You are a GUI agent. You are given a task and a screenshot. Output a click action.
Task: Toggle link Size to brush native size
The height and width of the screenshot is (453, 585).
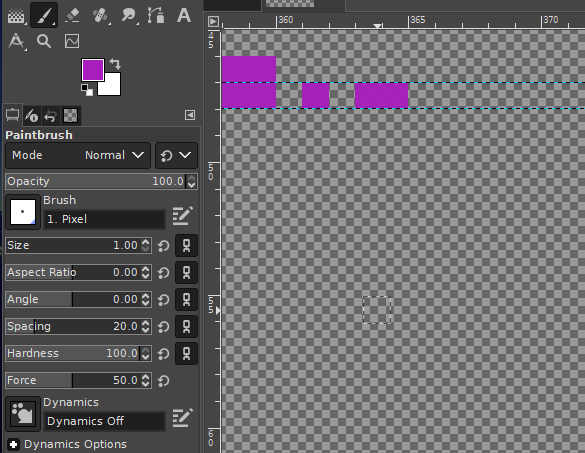pos(186,246)
